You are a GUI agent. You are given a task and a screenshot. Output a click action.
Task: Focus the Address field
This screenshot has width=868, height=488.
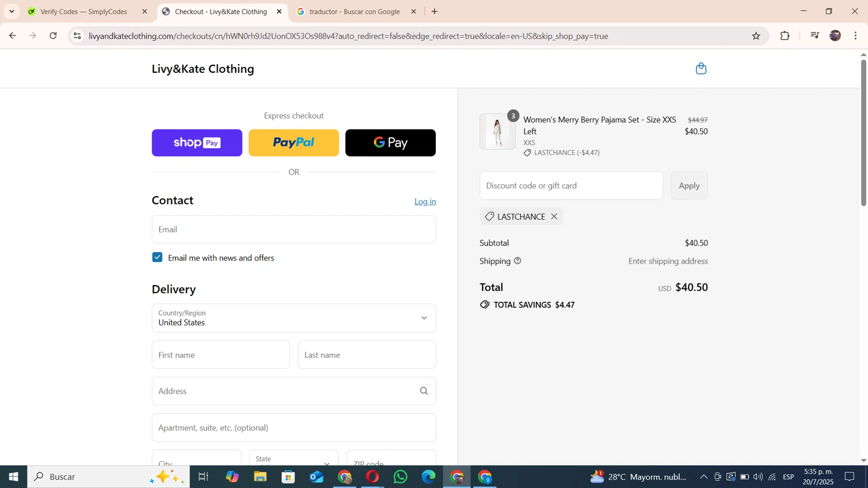[294, 391]
